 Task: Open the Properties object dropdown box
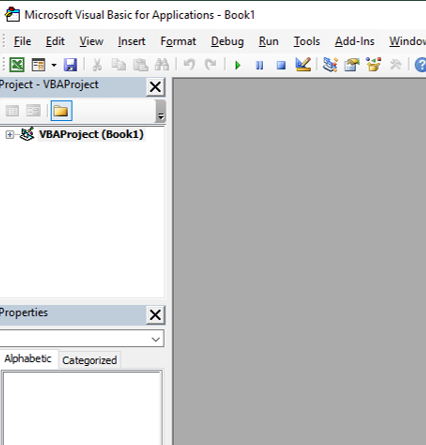pyautogui.click(x=82, y=339)
